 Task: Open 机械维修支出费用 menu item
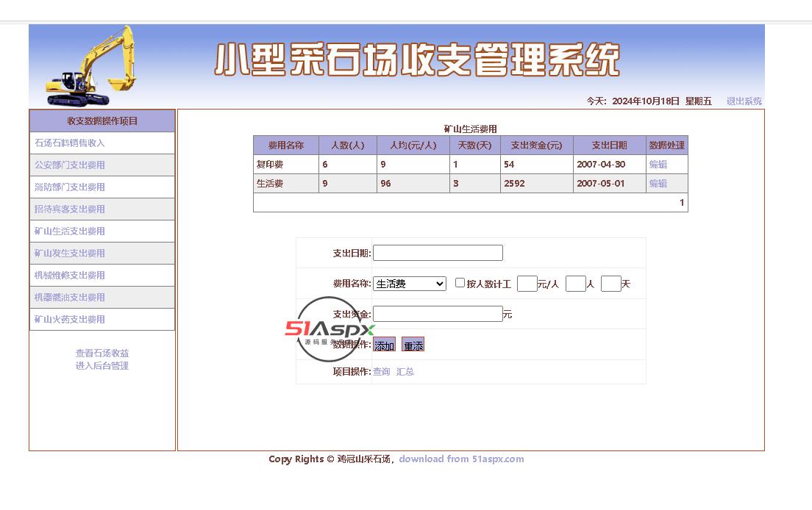pos(69,275)
